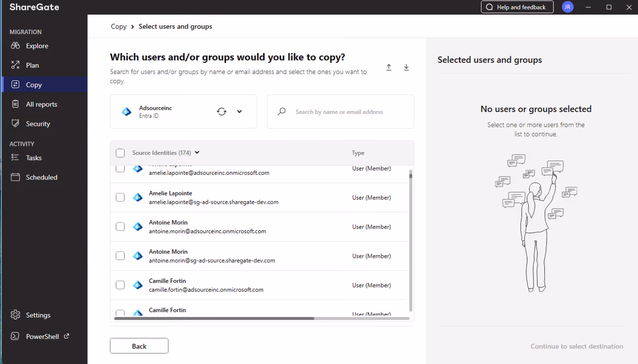Screen dimensions: 638x364
Task: Toggle the select-all Source Identities checkbox
Action: [x=120, y=153]
